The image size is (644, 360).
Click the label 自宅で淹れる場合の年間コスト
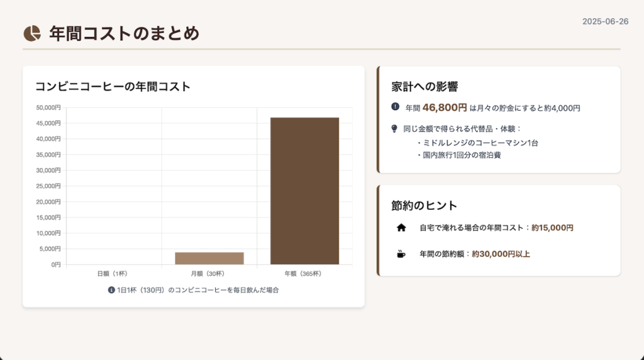(x=471, y=228)
